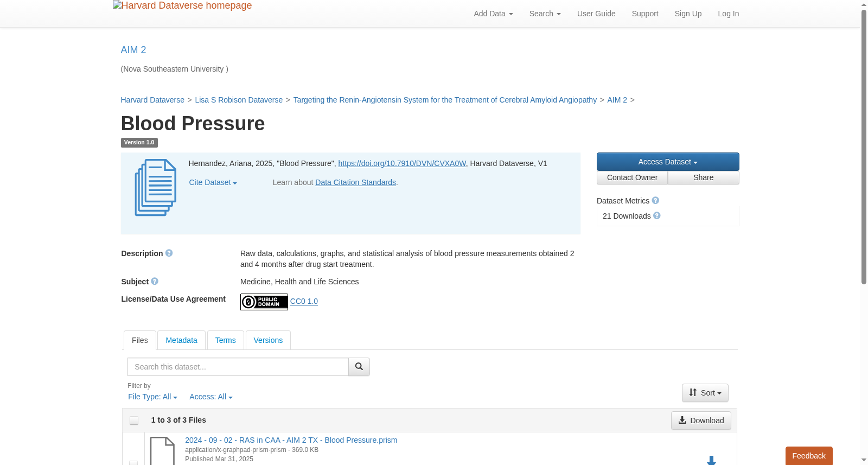This screenshot has height=465, width=868.
Task: Click the Public Domain CC0 badge
Action: [x=264, y=302]
